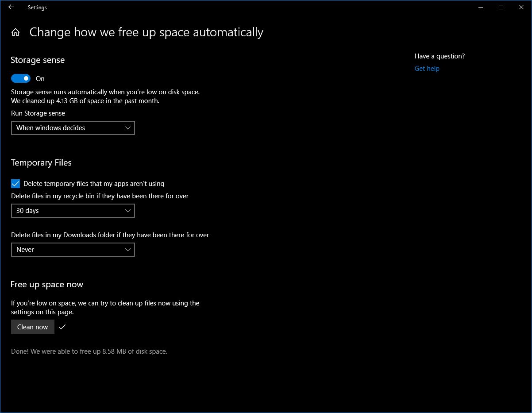This screenshot has height=413, width=532.
Task: Minimize the Settings window
Action: [481, 7]
